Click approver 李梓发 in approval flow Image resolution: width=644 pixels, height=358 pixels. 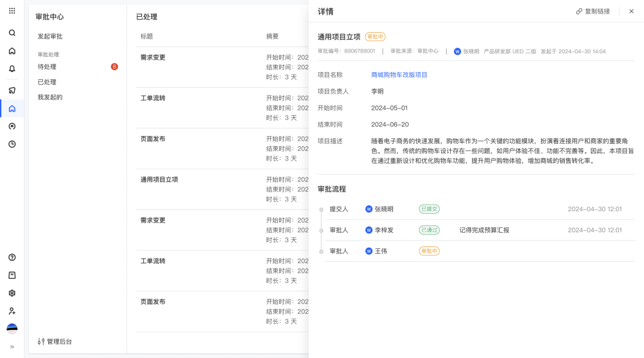(x=383, y=230)
